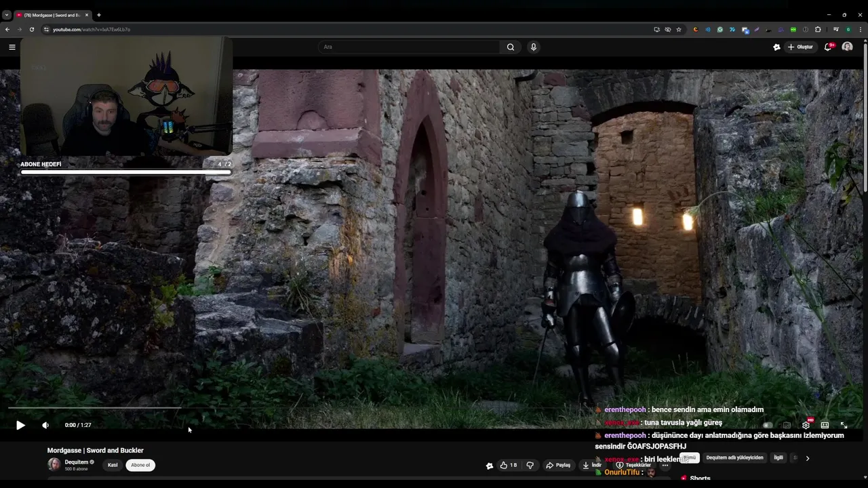
Task: Click the video title 'Mordgasse | Sword and Buckler'
Action: tap(95, 450)
